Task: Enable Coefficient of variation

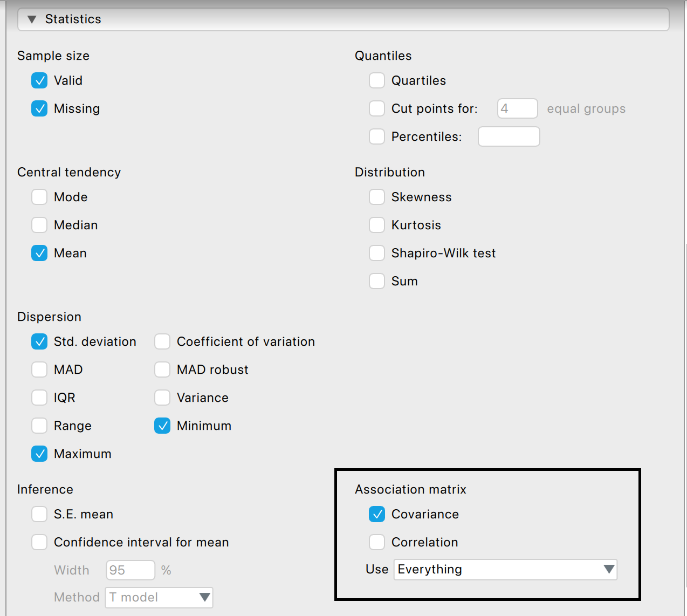Action: 162,341
